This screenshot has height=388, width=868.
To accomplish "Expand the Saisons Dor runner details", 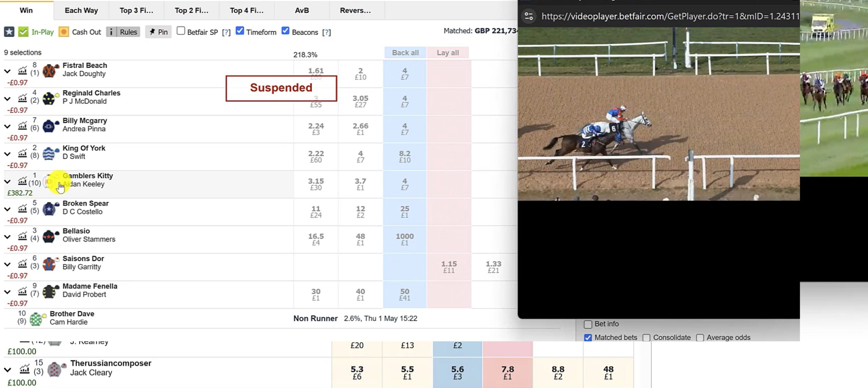I will pyautogui.click(x=7, y=264).
